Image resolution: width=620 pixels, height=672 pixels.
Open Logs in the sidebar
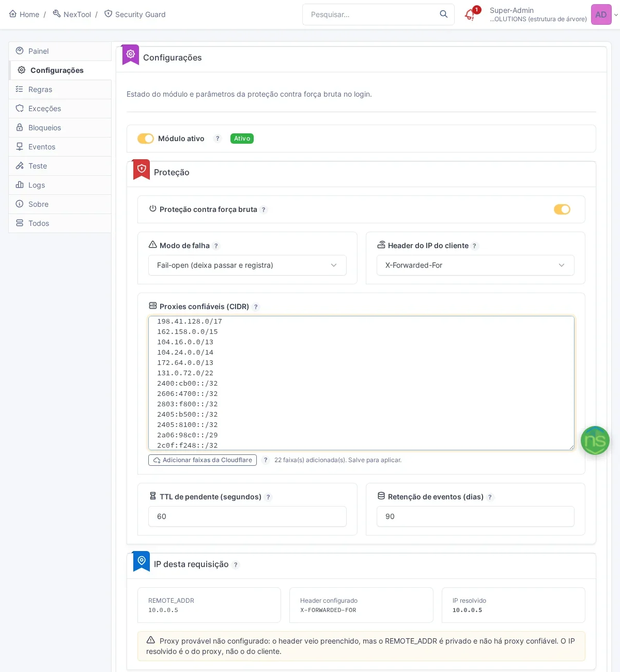[60, 185]
